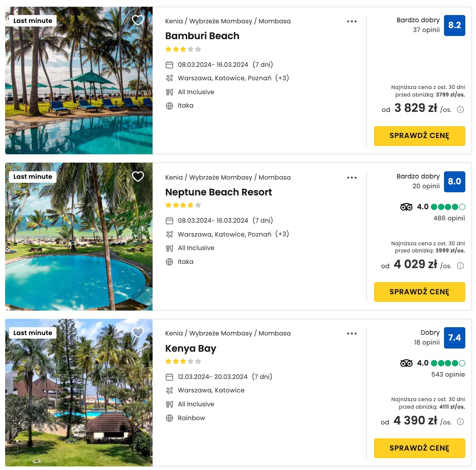The width and height of the screenshot is (476, 470).
Task: Click the airplane icon in Neptune Beach listing
Action: pos(170,234)
